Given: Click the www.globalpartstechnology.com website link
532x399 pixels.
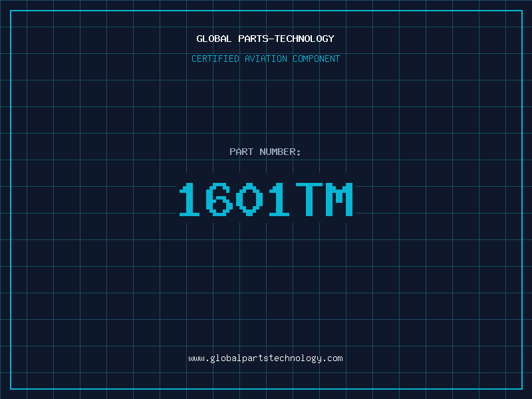Looking at the screenshot, I should pos(265,358).
